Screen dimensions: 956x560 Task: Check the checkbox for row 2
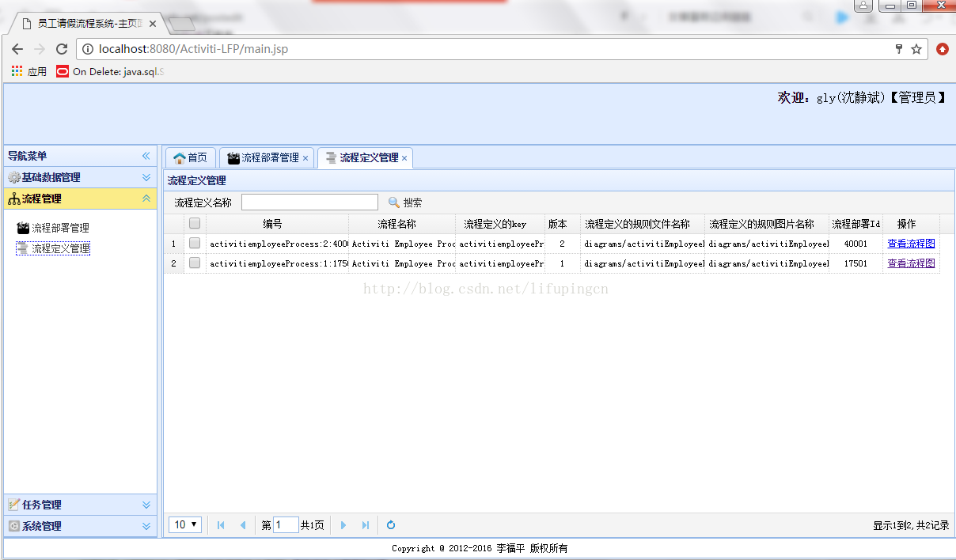(195, 263)
